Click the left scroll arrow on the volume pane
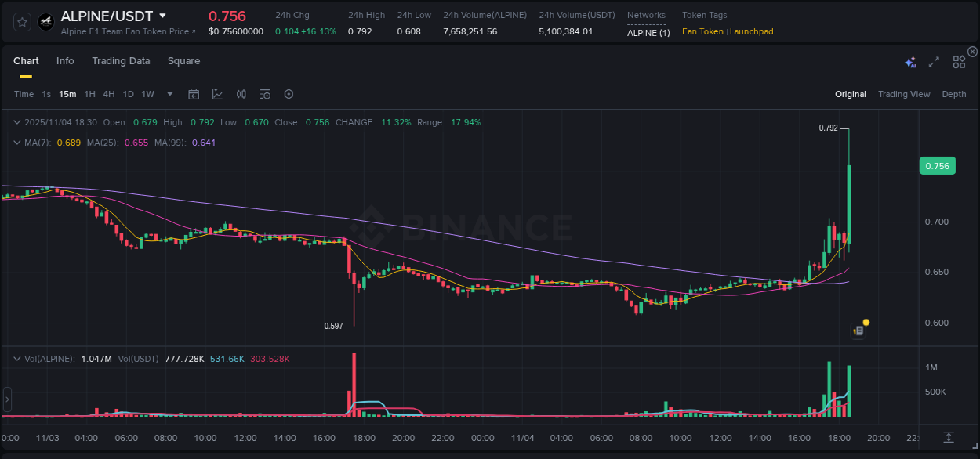Image resolution: width=980 pixels, height=459 pixels. pyautogui.click(x=6, y=400)
